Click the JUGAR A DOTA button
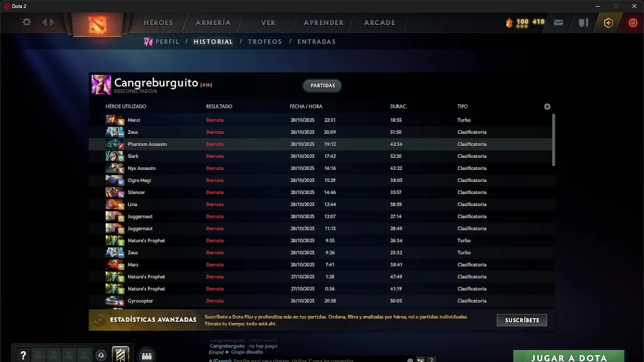The width and height of the screenshot is (644, 362). (569, 356)
